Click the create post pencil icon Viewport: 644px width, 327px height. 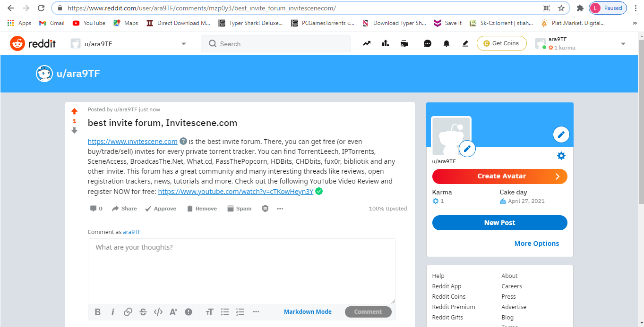tap(465, 44)
